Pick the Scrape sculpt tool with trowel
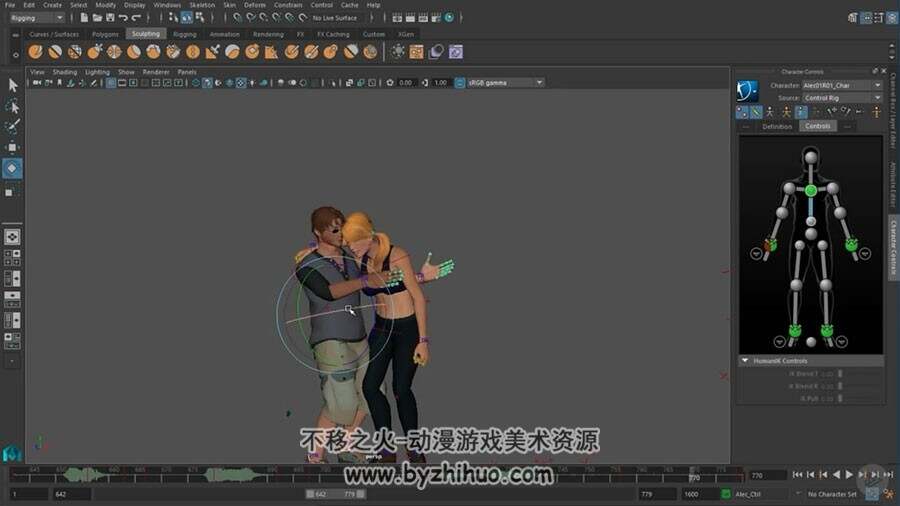The height and width of the screenshot is (506, 900). pyautogui.click(x=212, y=52)
